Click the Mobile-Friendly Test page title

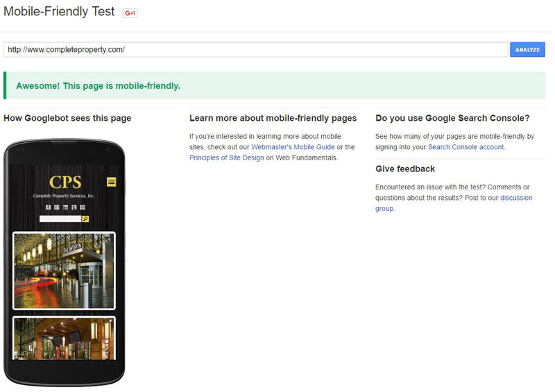click(x=59, y=12)
